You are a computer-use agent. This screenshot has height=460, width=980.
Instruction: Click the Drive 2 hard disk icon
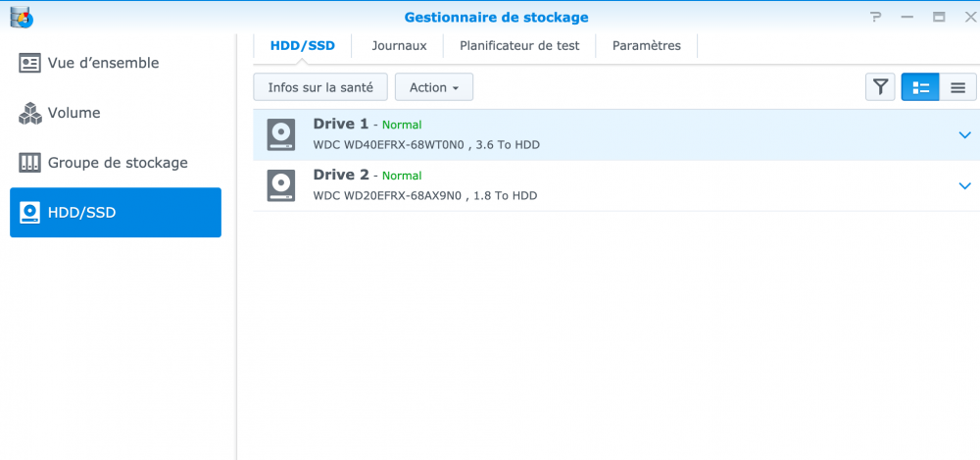coord(280,186)
